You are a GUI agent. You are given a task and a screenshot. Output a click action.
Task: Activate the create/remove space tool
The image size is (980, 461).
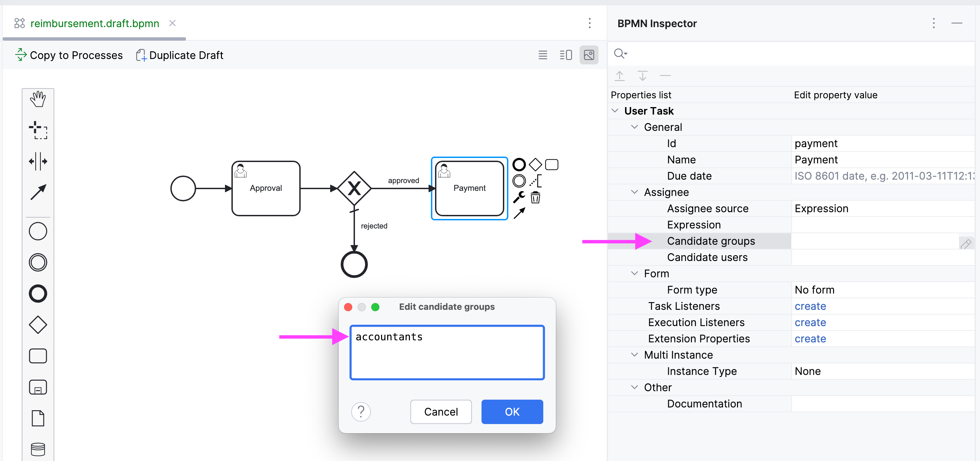click(x=38, y=162)
